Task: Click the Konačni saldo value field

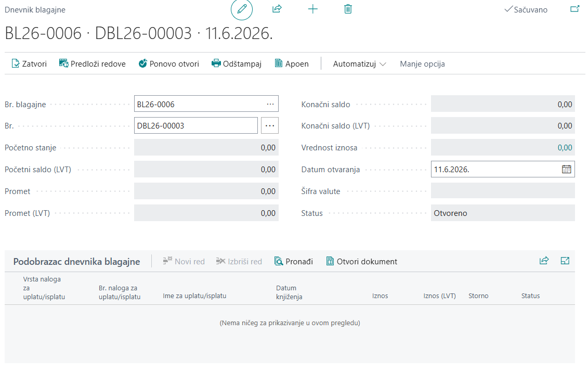Action: click(x=503, y=104)
